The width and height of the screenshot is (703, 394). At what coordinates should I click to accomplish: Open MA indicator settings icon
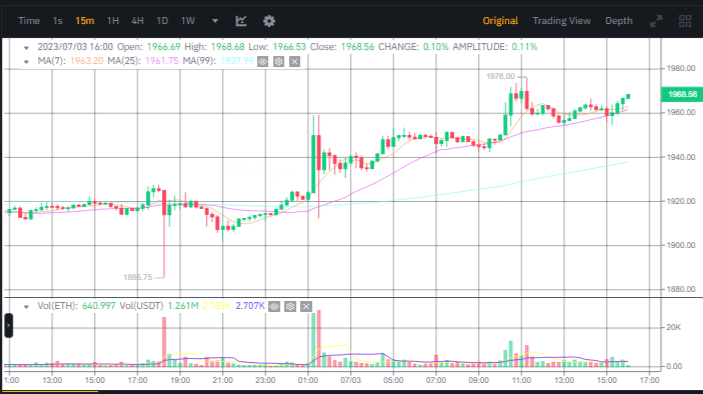[x=278, y=61]
